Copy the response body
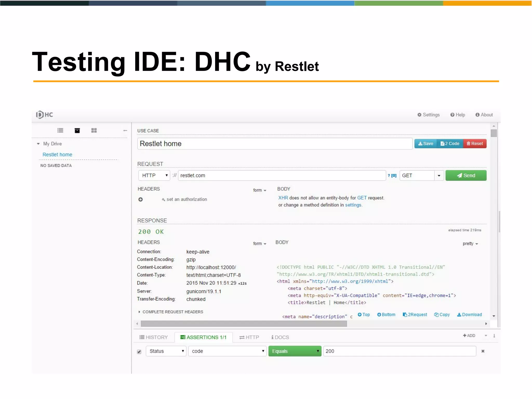532x399 pixels. (442, 315)
